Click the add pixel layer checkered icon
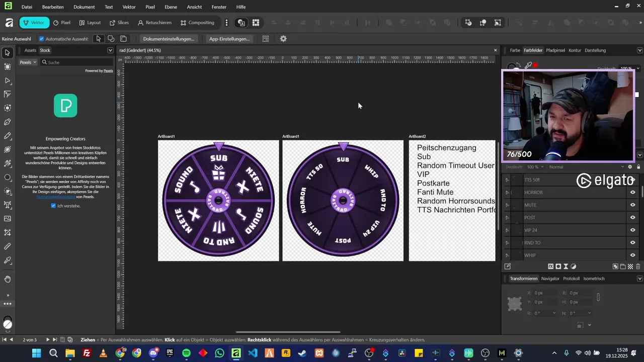The width and height of the screenshot is (644, 362). pos(630,266)
